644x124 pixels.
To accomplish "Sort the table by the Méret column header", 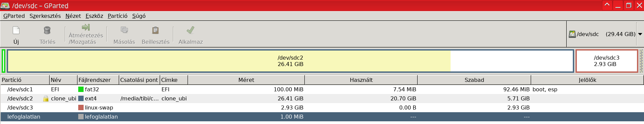I will click(x=246, y=80).
